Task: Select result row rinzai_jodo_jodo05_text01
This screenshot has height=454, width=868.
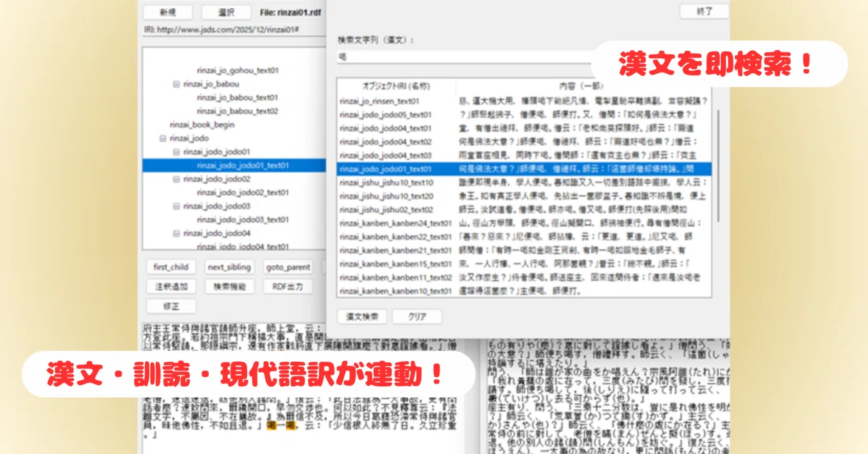Action: (x=524, y=115)
